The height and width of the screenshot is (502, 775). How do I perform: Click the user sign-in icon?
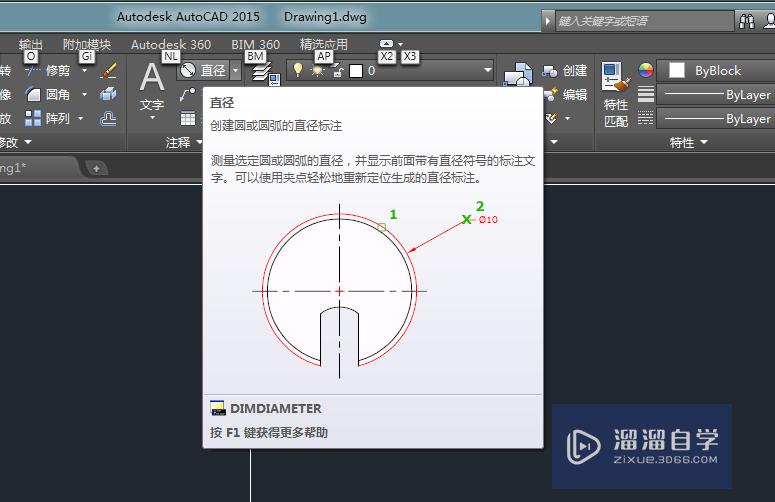[770, 21]
